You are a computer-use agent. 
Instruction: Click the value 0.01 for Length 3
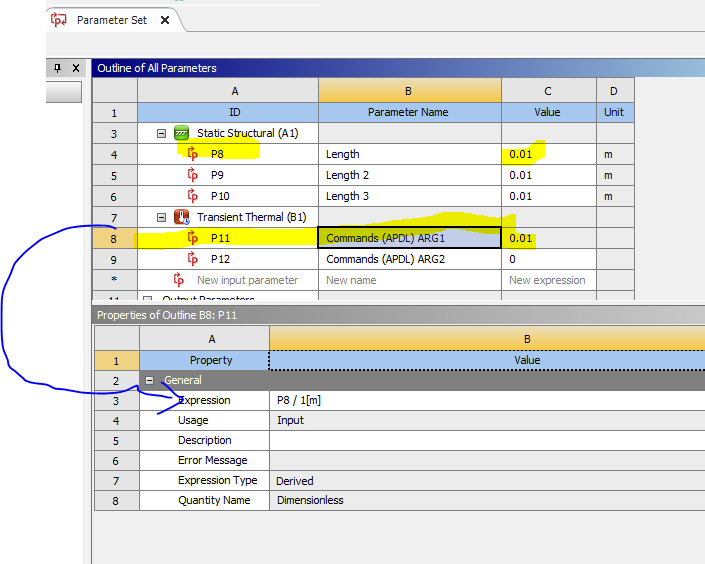(549, 196)
